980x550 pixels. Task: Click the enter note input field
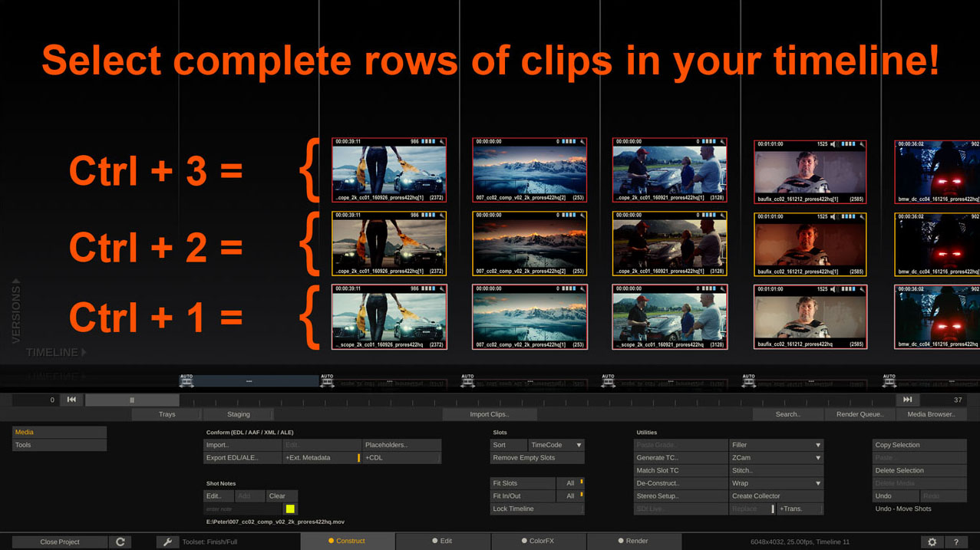click(x=242, y=509)
